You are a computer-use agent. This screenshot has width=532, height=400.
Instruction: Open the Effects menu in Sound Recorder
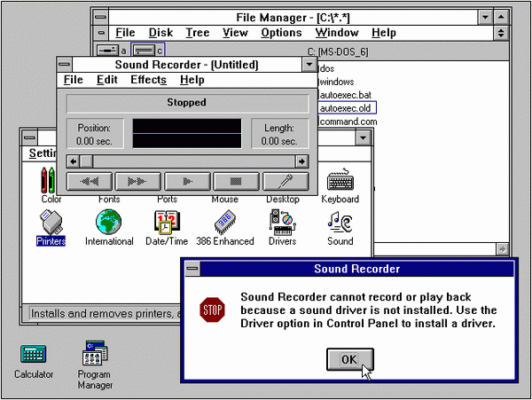click(x=148, y=80)
